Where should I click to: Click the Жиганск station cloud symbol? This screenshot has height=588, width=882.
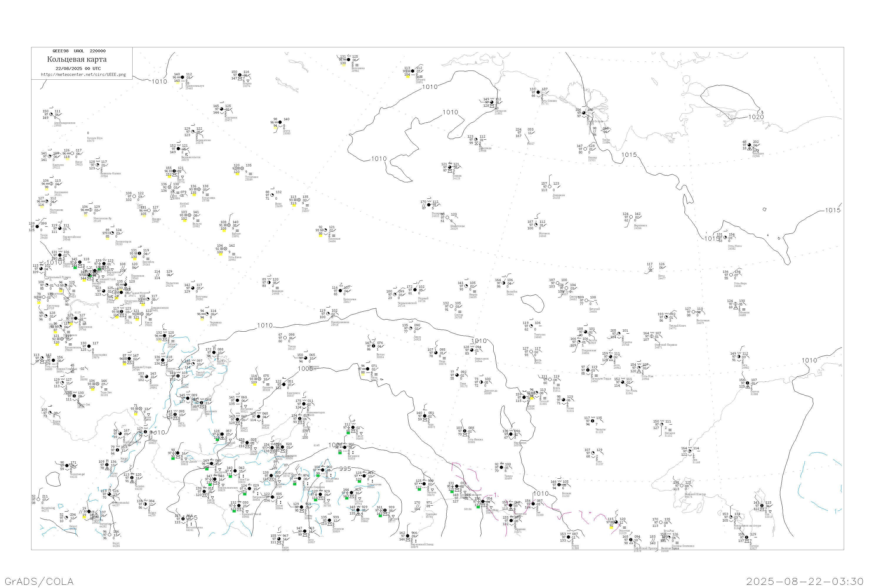(x=536, y=225)
